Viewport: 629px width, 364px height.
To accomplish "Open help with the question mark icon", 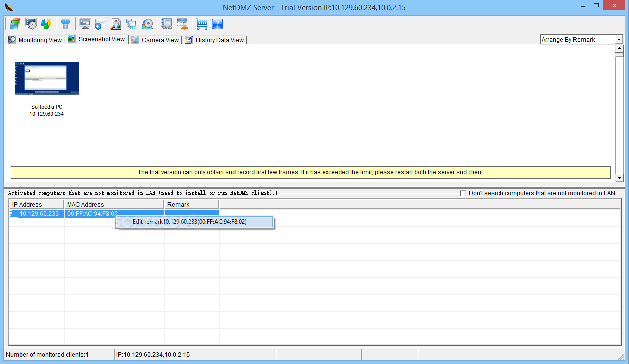I will (217, 24).
